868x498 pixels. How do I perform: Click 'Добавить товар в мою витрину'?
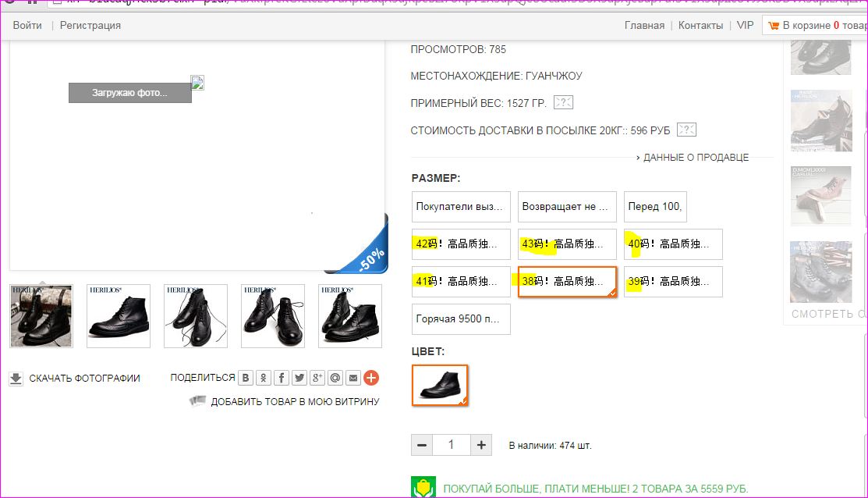pos(295,402)
